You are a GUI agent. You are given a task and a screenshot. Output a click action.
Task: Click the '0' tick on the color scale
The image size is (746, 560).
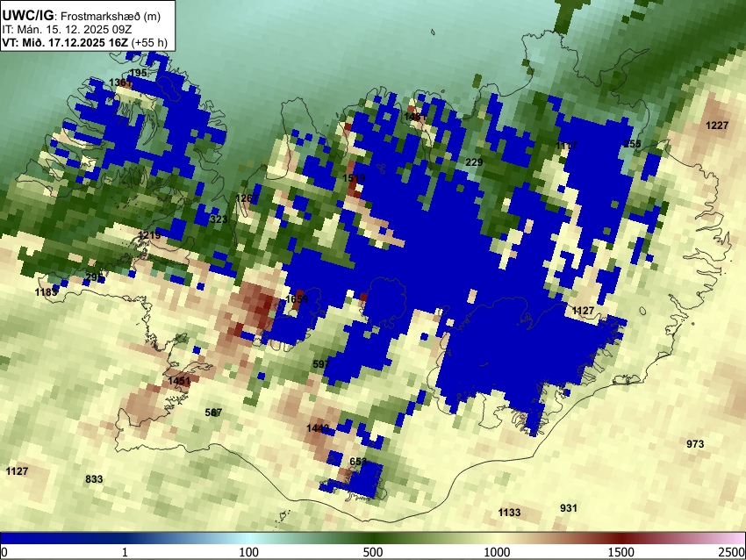tap(4, 552)
